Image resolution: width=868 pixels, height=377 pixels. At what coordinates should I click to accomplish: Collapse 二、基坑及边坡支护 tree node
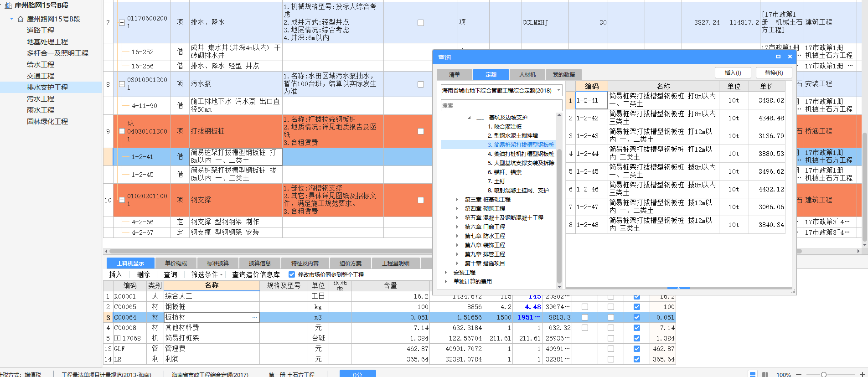coord(469,118)
